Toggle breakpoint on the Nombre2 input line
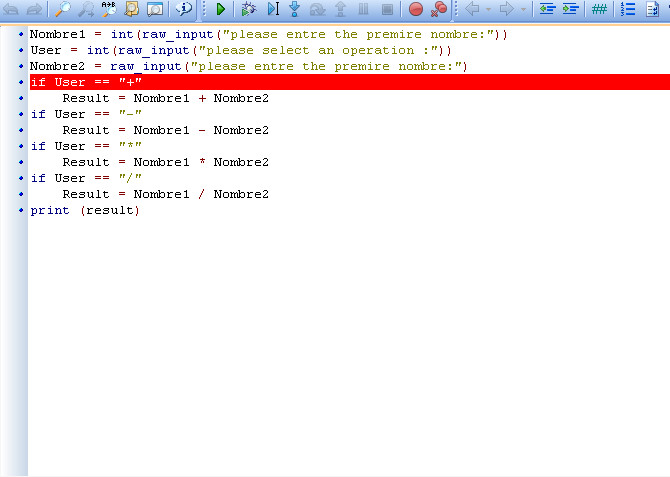The height and width of the screenshot is (477, 670). click(x=21, y=66)
